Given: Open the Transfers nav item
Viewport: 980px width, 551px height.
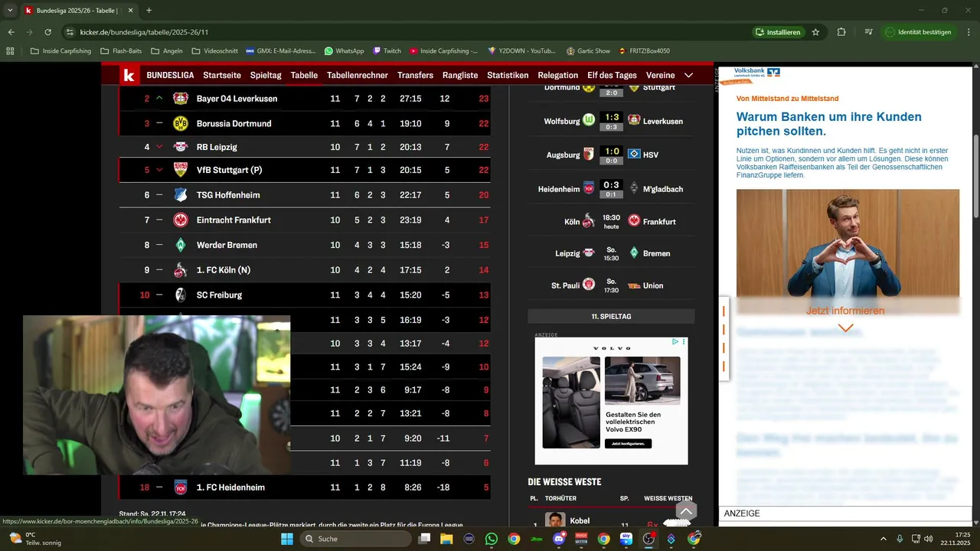Looking at the screenshot, I should [x=415, y=75].
